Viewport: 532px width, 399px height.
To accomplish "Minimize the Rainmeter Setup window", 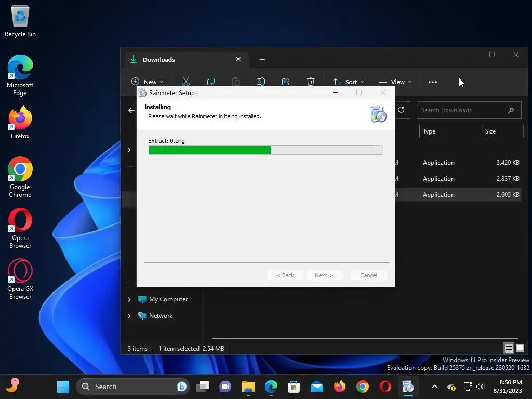I will [x=336, y=92].
